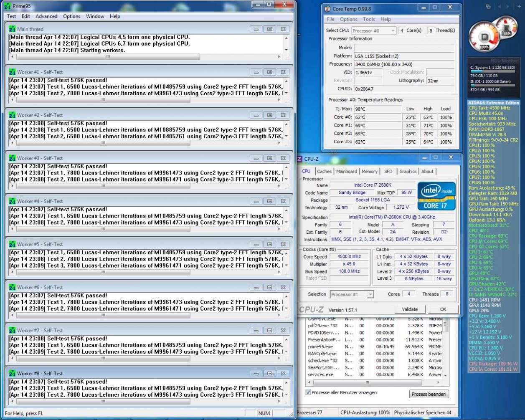Switch to CPU-Z Mainboard tab
This screenshot has width=525, height=420.
pos(347,172)
